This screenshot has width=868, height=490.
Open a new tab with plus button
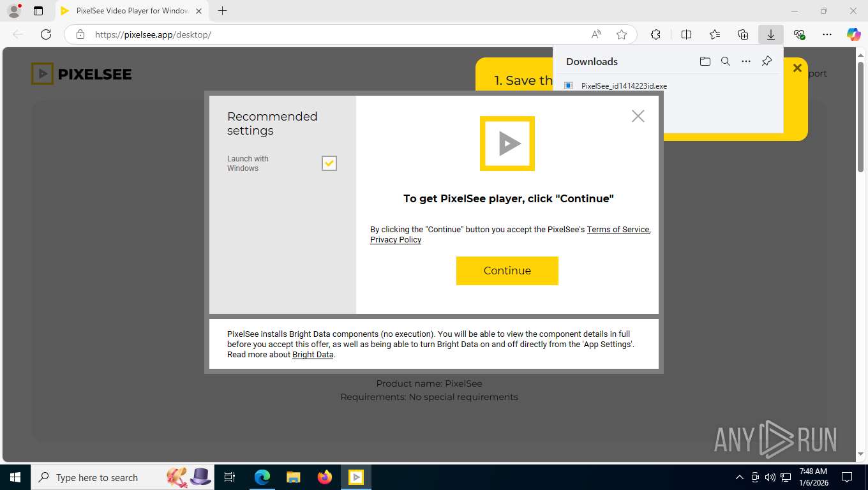(x=222, y=11)
